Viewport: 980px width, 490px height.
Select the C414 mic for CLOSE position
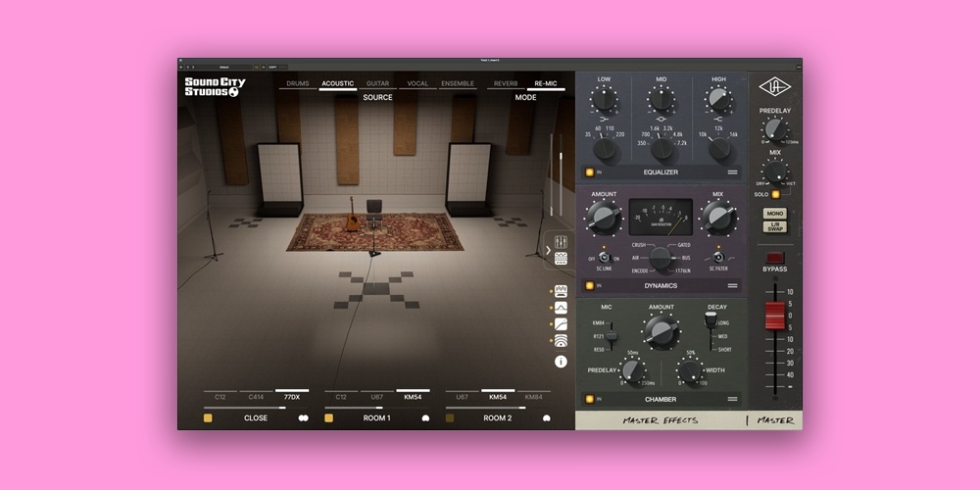[x=256, y=397]
